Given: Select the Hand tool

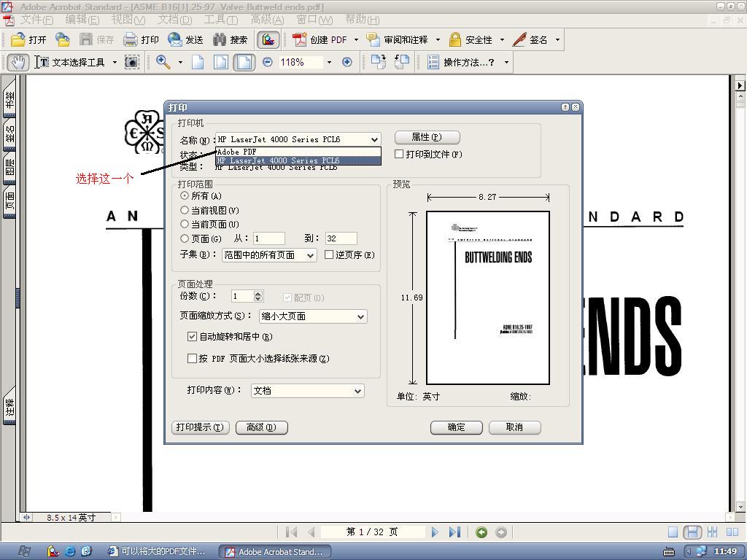Looking at the screenshot, I should click(x=18, y=63).
